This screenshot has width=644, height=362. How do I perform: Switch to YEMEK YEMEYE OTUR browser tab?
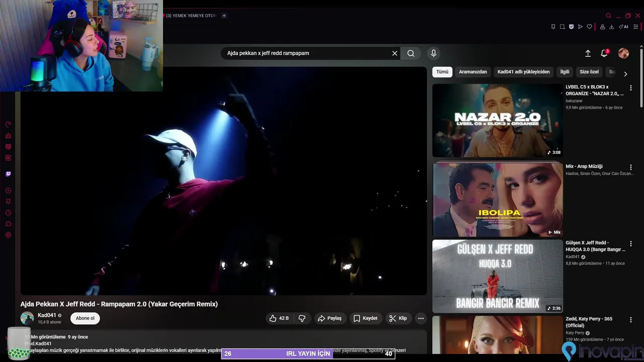click(190, 16)
